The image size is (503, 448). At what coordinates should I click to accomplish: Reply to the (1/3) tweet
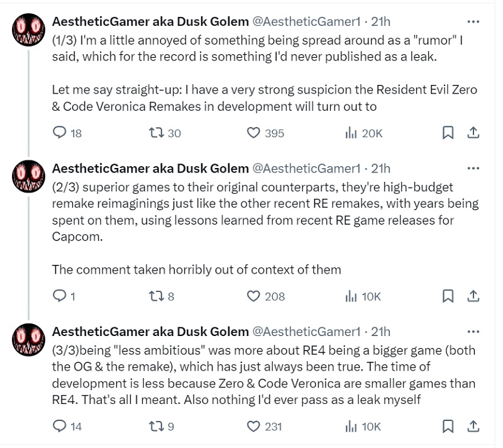click(x=60, y=133)
